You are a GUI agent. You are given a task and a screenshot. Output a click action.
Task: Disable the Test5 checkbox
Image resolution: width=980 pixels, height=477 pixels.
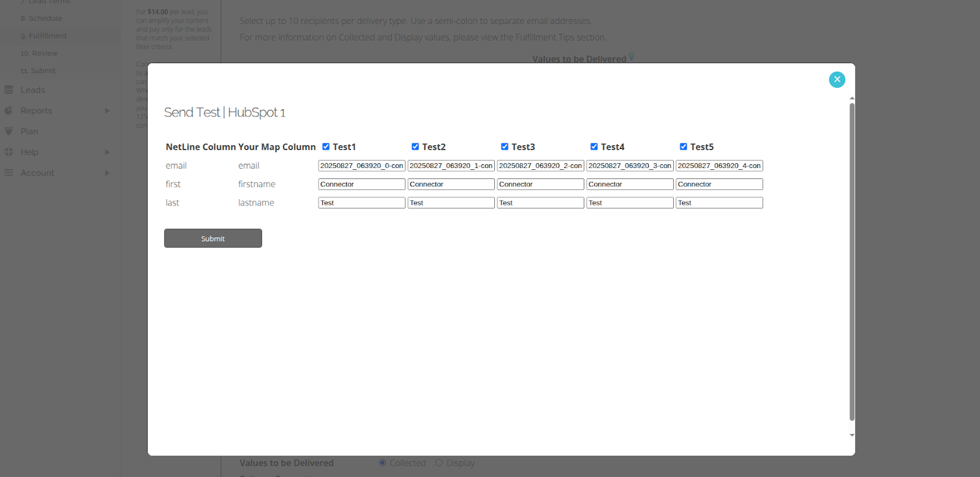pyautogui.click(x=684, y=147)
